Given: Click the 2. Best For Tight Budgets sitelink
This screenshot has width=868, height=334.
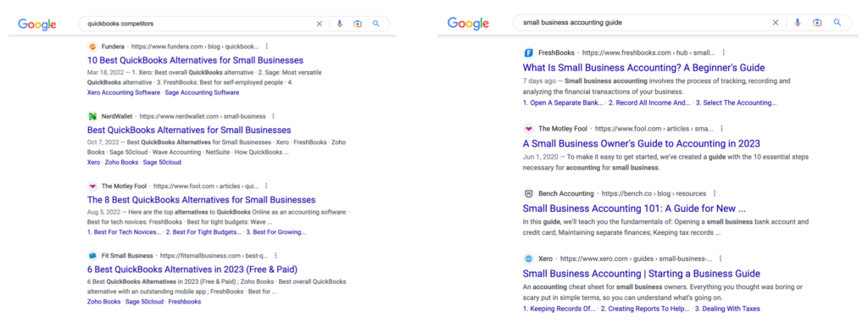Looking at the screenshot, I should pos(203,232).
